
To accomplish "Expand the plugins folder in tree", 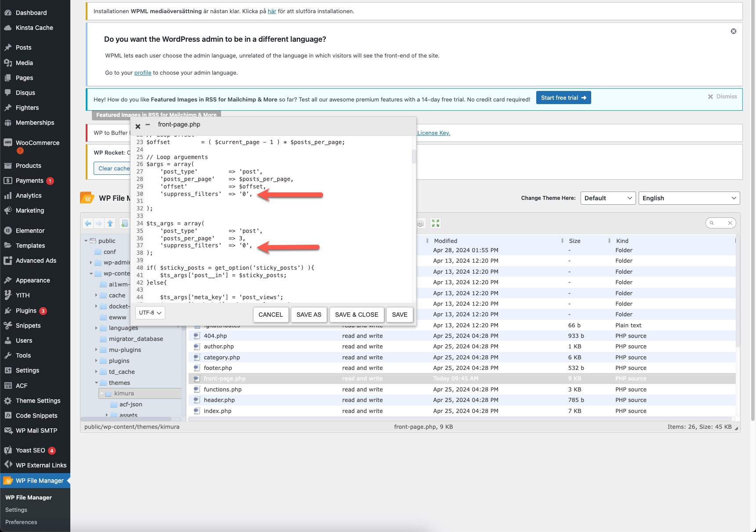I will (x=96, y=361).
